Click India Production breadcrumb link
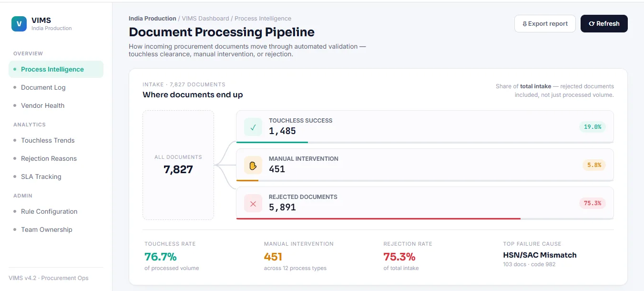Viewport: 644px width, 291px height. point(153,19)
